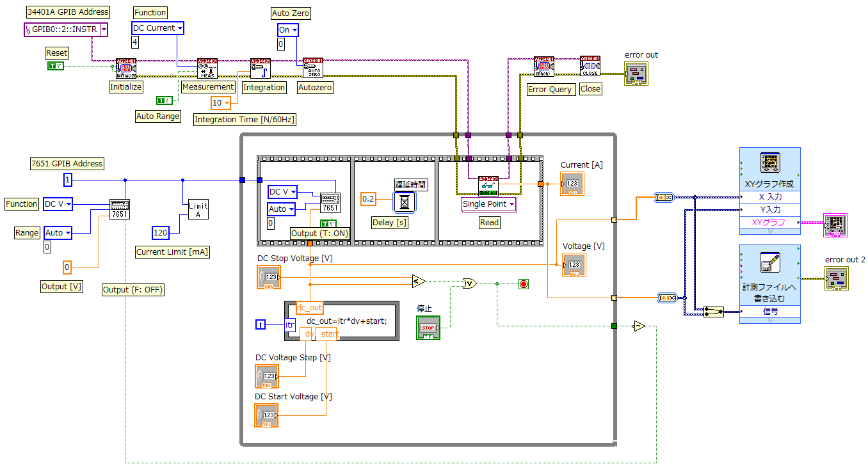Click the DC Start Voltage control terminal
Screen dimensions: 868x471
(267, 415)
